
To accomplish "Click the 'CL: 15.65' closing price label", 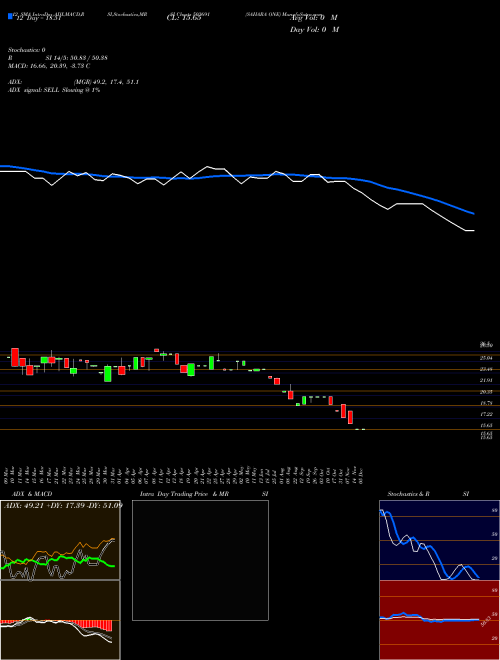I will (x=184, y=18).
